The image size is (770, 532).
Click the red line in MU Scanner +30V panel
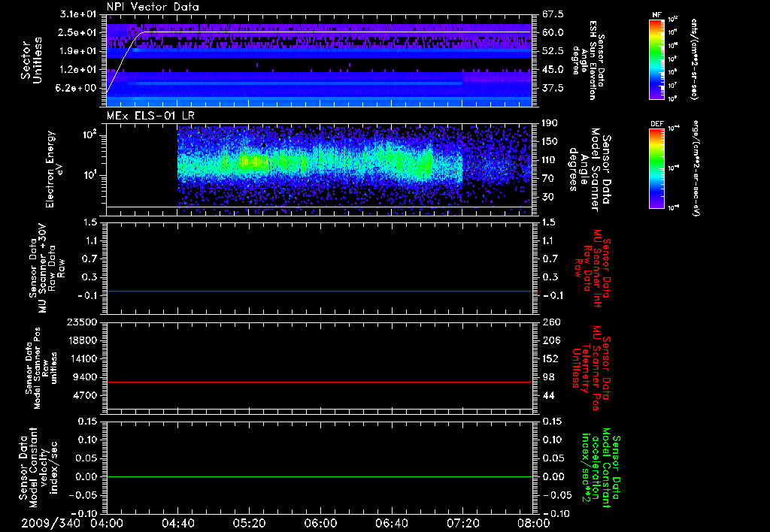pyautogui.click(x=320, y=291)
